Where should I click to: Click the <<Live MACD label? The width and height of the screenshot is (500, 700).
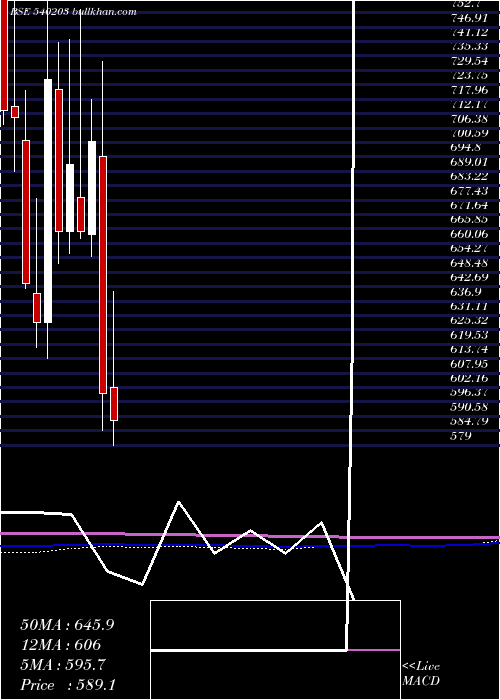point(421,674)
